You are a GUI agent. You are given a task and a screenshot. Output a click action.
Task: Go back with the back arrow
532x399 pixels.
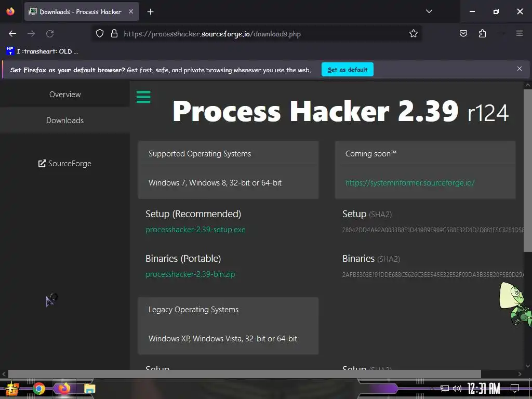[x=12, y=34]
